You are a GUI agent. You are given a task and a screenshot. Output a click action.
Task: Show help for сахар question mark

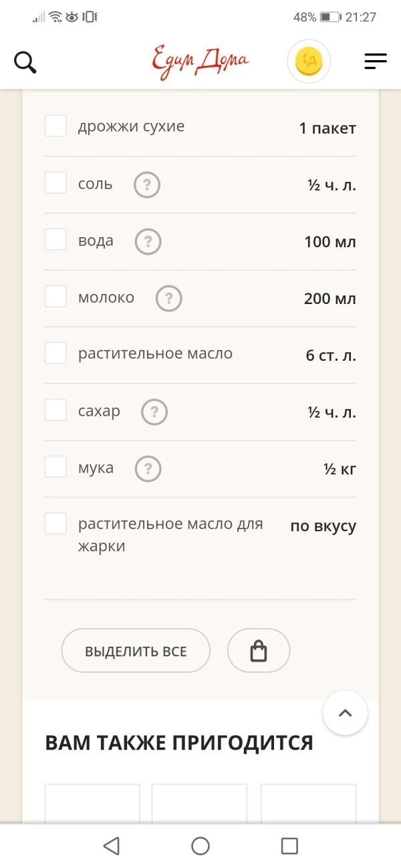[154, 412]
